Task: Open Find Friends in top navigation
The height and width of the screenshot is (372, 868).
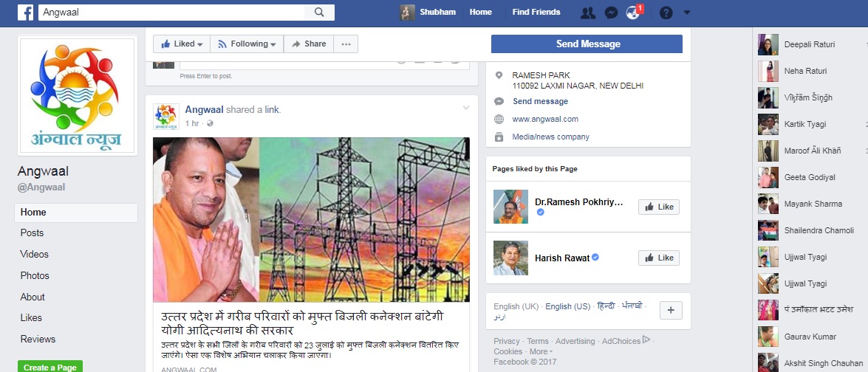Action: [x=536, y=12]
